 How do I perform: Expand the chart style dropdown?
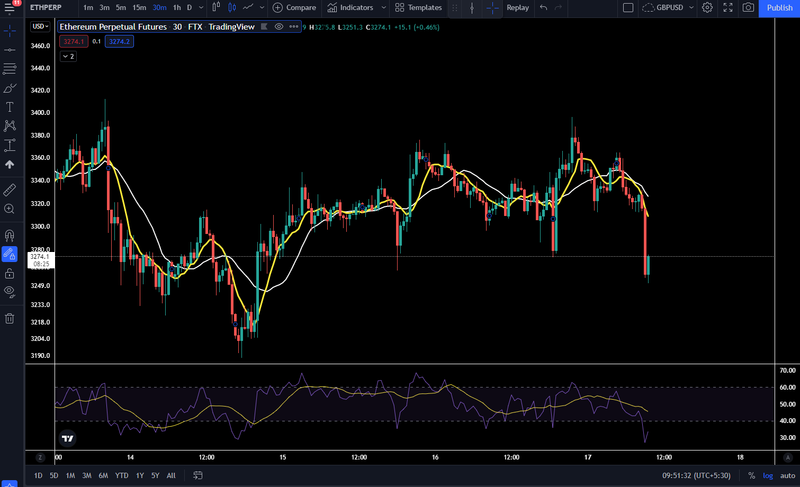point(262,8)
